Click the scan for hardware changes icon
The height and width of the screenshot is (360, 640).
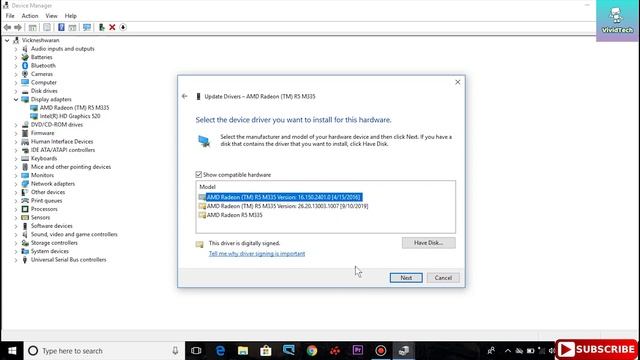pos(87,27)
